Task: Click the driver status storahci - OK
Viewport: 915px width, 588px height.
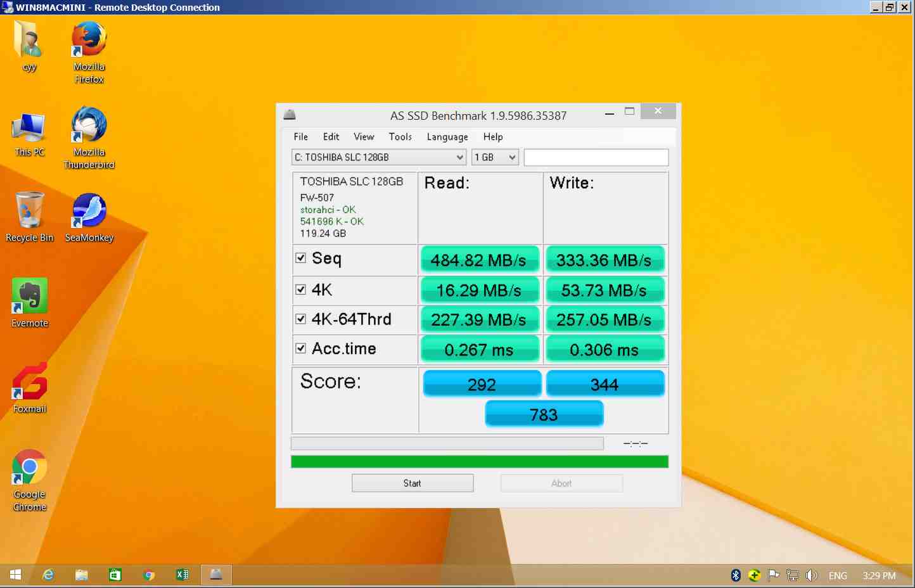Action: (328, 210)
